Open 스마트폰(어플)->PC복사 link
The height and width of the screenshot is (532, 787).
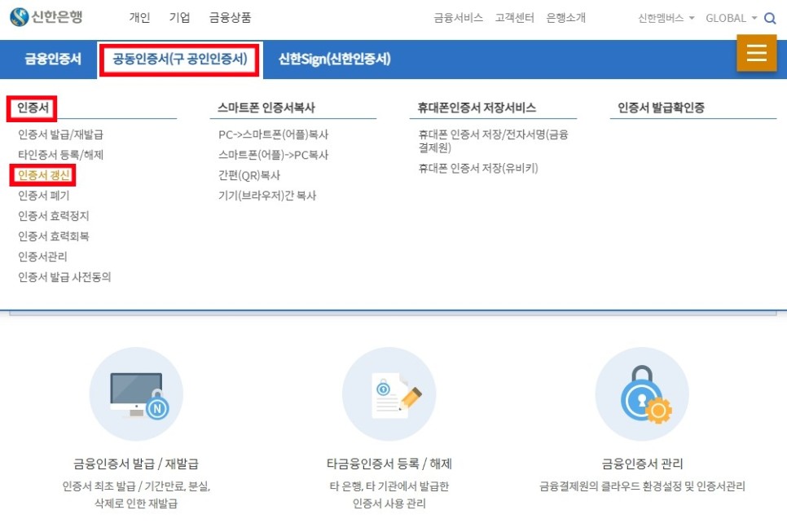[273, 155]
